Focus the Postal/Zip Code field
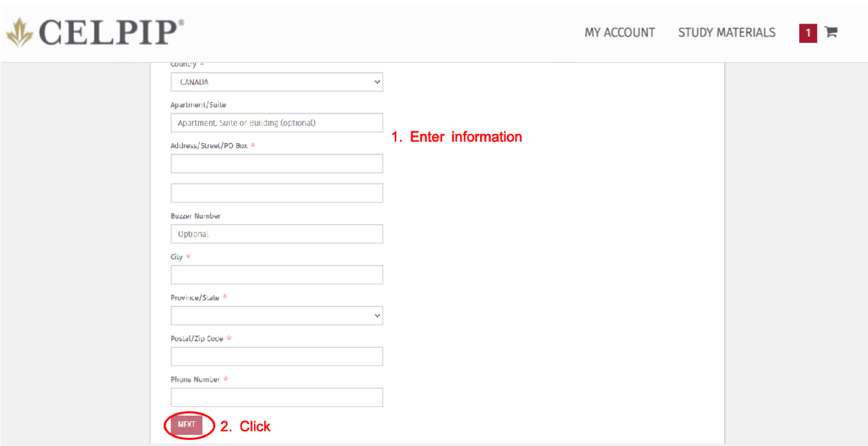Image resolution: width=868 pixels, height=446 pixels. (x=277, y=357)
